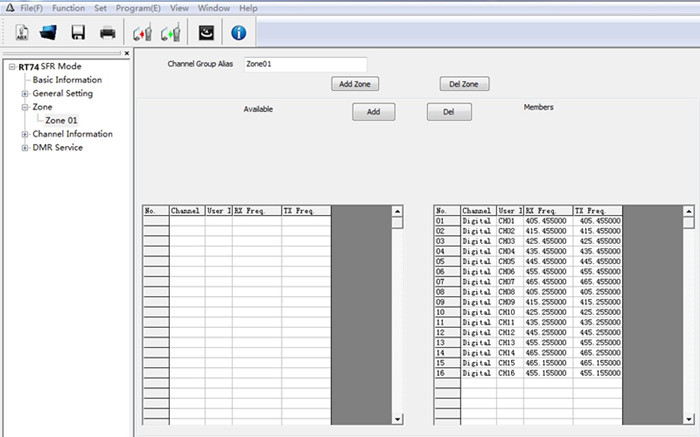Select the CH16 member cell
This screenshot has width=700, height=437.
click(510, 373)
